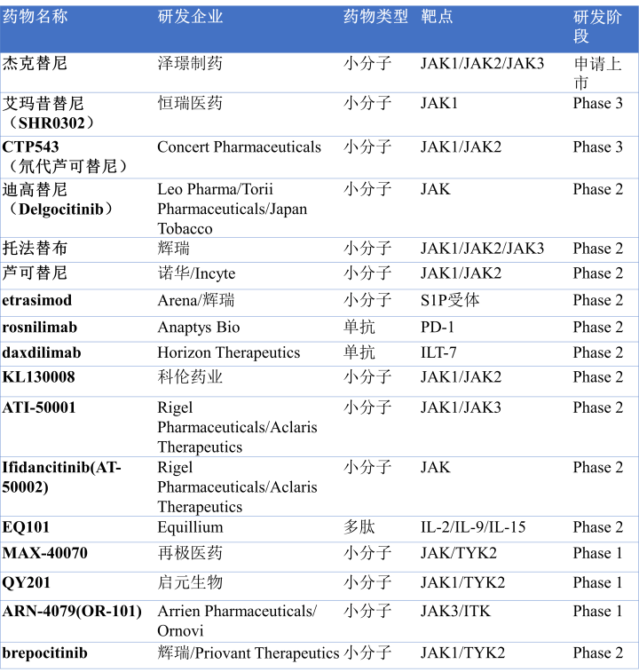Click the 靶点 column header
The image size is (639, 672).
(437, 17)
